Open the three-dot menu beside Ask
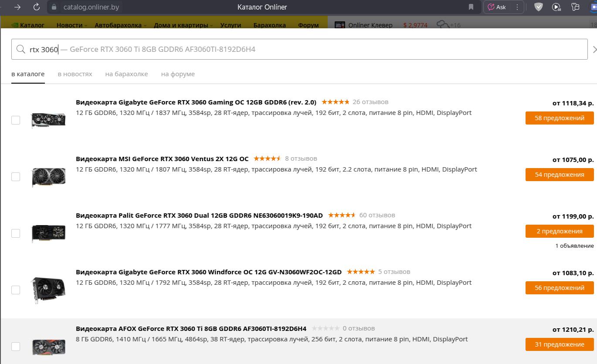This screenshot has height=364, width=597. click(517, 7)
